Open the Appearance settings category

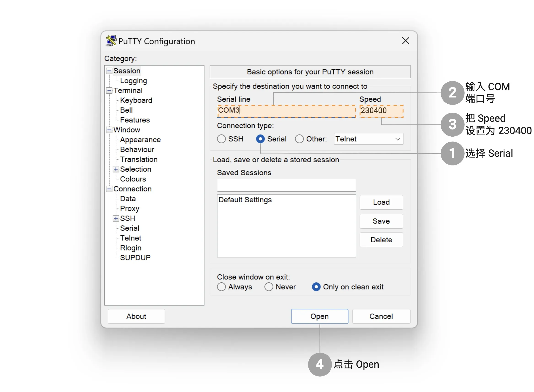pyautogui.click(x=140, y=140)
